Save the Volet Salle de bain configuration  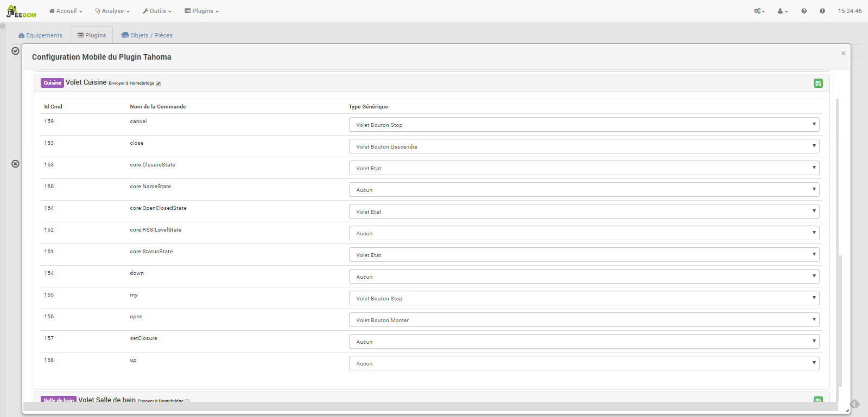[x=818, y=400]
